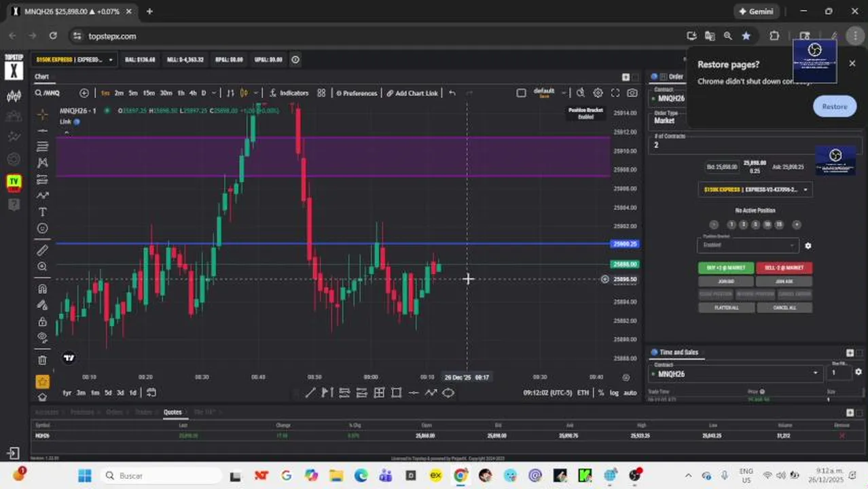868x489 pixels.
Task: Select the Text annotation tool
Action: (43, 213)
